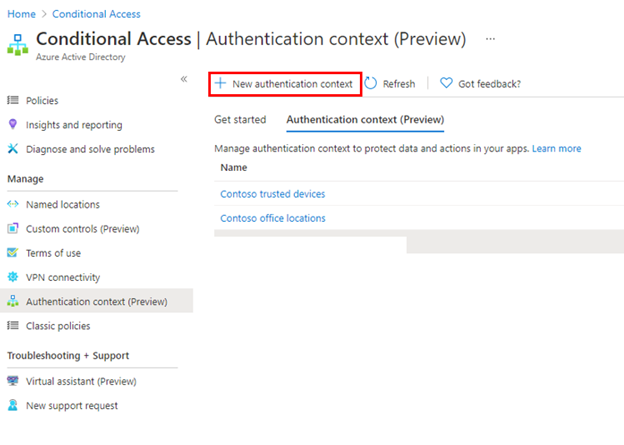Click the VPN connectivity gear icon
This screenshot has width=624, height=445.
point(13,277)
